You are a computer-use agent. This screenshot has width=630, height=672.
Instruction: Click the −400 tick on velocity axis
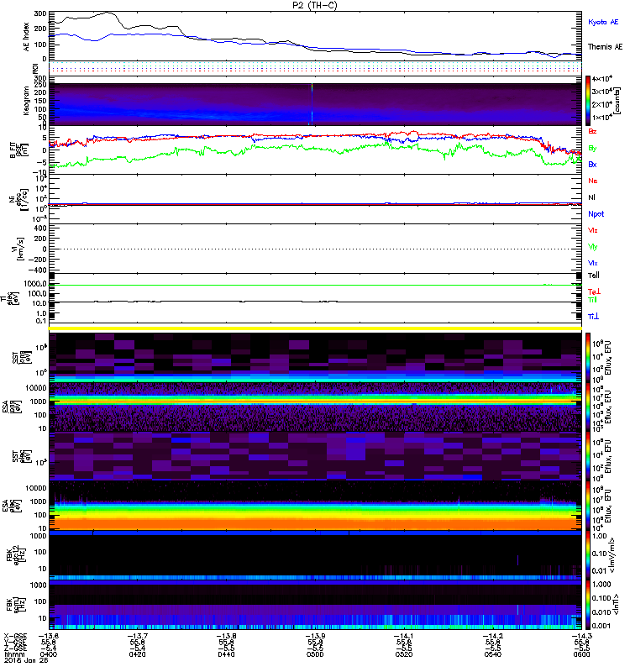(37, 270)
